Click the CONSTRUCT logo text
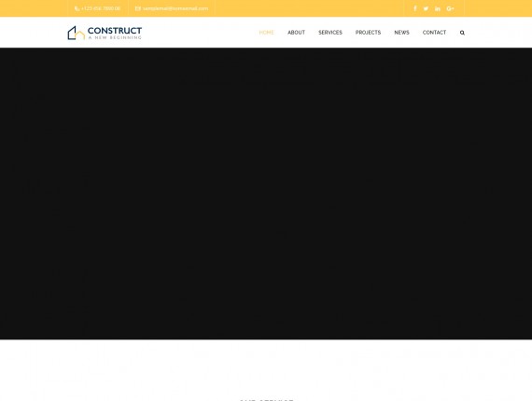This screenshot has height=401, width=532. coord(115,31)
